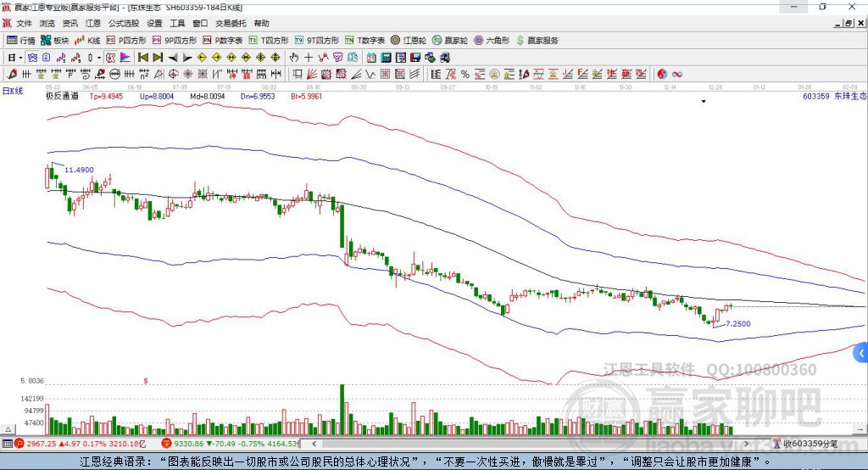Viewport: 868px width, 470px height.
Task: Select the pencil drawing tool
Action: coord(12,74)
